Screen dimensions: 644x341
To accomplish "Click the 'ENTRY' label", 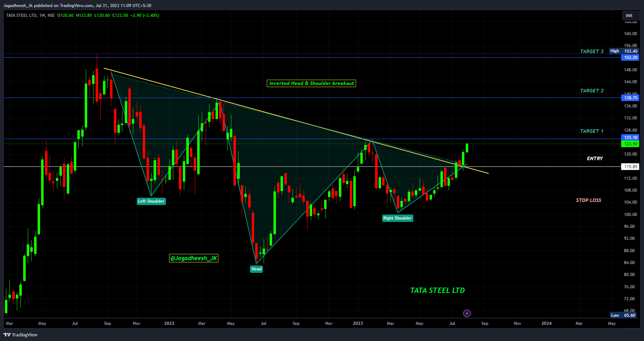I will click(x=595, y=158).
